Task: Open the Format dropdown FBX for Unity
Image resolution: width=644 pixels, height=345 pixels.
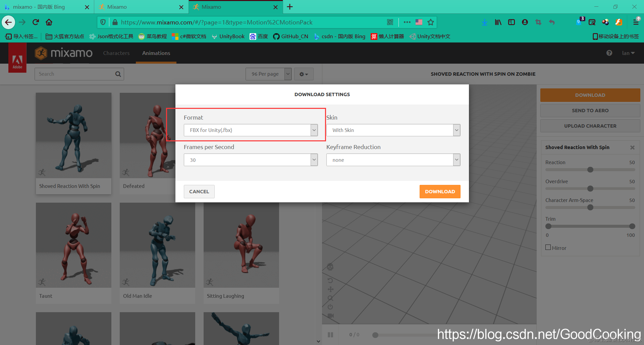Action: 251,130
